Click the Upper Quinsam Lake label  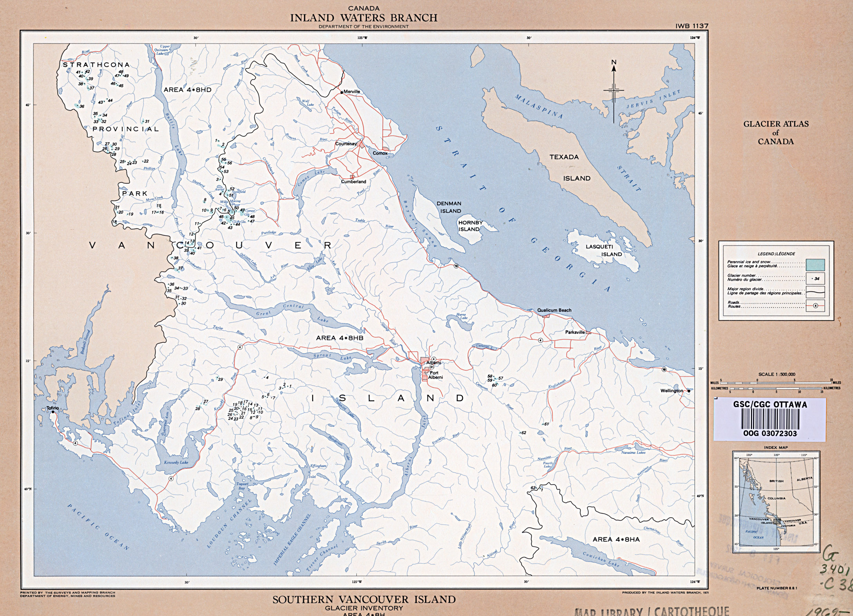click(x=162, y=50)
